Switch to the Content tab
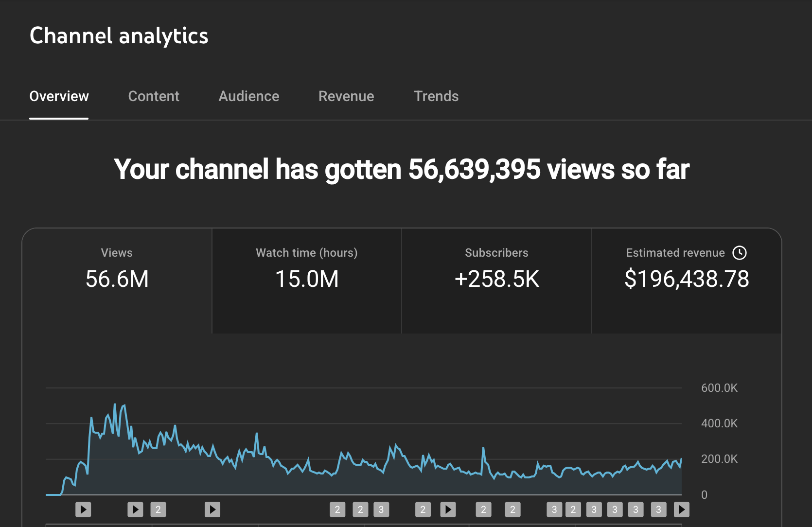The image size is (812, 527). 154,96
